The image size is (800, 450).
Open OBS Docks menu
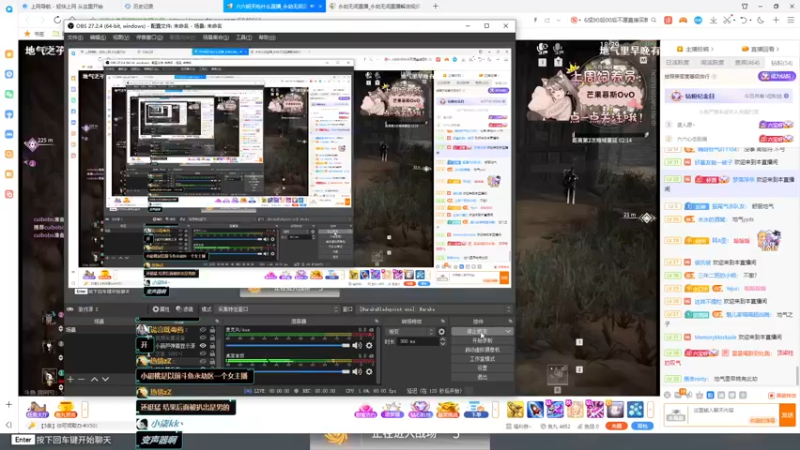pyautogui.click(x=149, y=37)
